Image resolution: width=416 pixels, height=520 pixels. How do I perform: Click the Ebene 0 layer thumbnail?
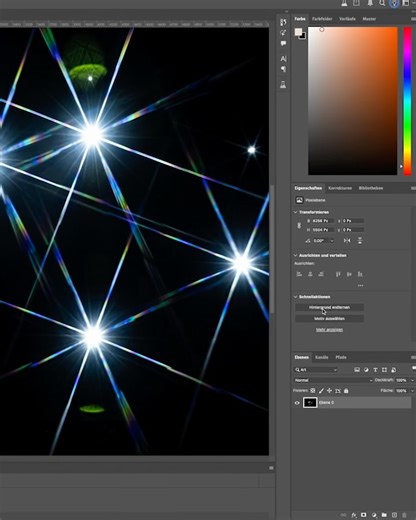point(310,403)
